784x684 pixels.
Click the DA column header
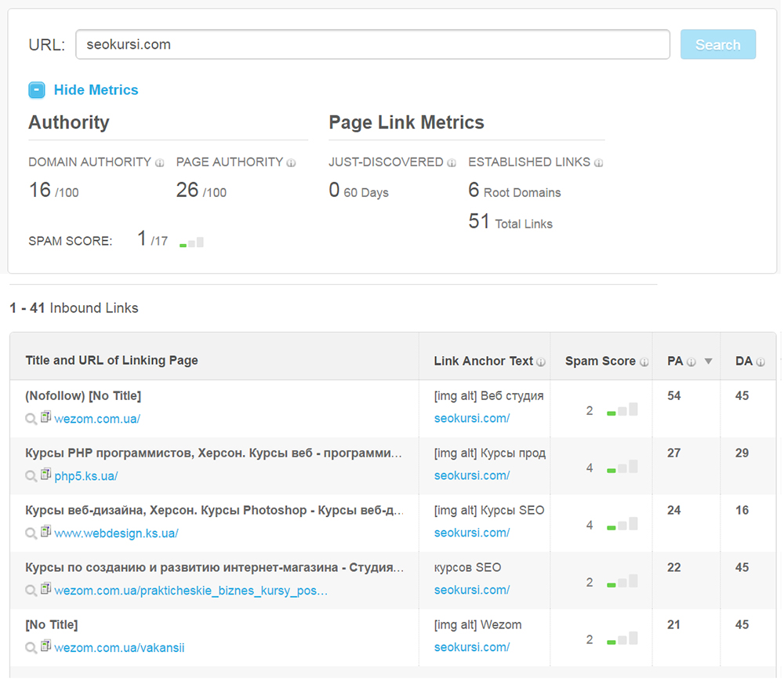click(743, 361)
